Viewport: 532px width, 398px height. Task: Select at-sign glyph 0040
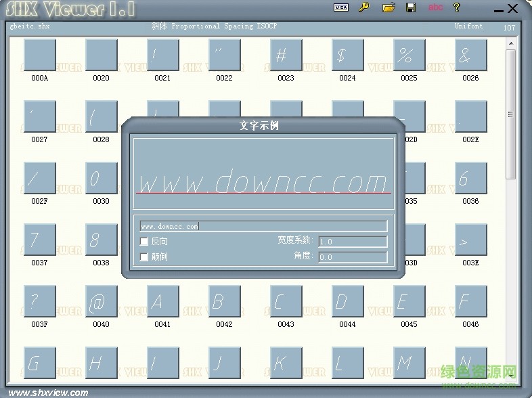click(101, 301)
